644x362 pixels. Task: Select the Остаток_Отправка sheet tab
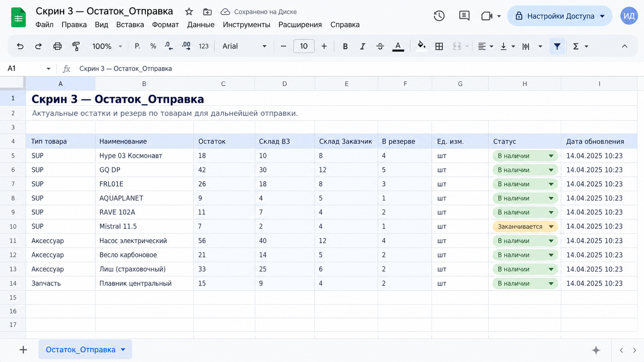coord(85,350)
